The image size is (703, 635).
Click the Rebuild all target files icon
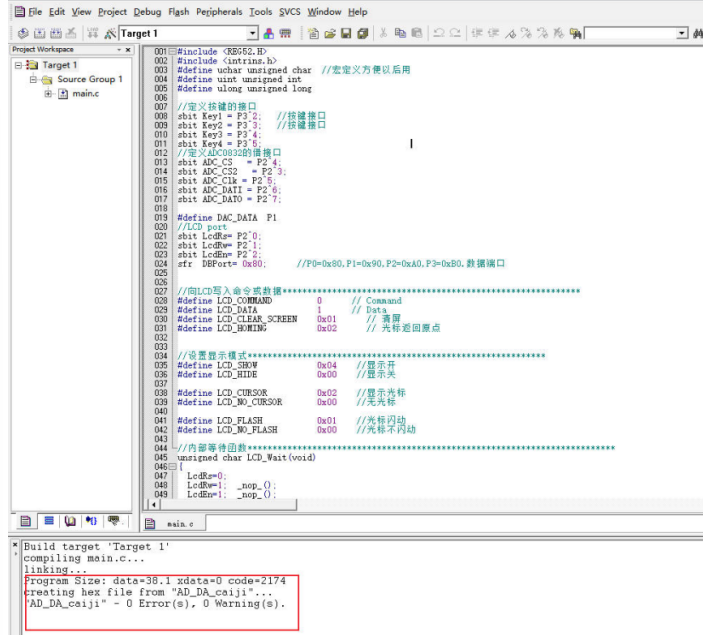pyautogui.click(x=56, y=33)
